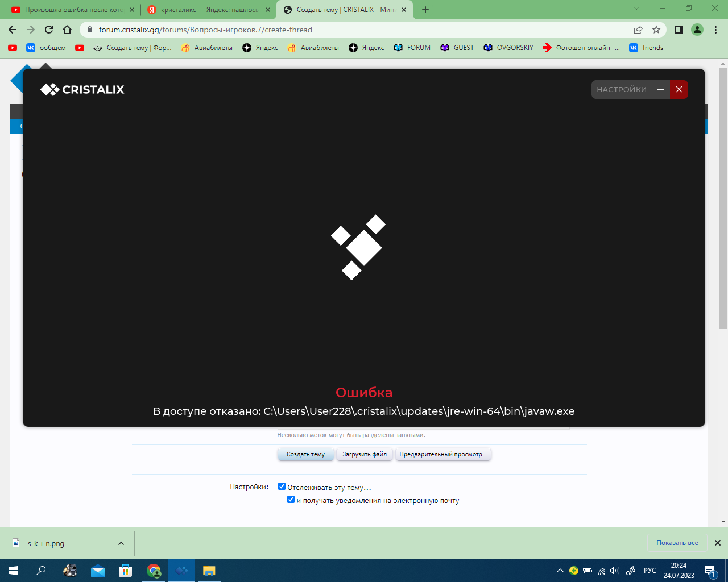The height and width of the screenshot is (582, 728).
Task: Open the Windows Start menu
Action: coord(14,571)
